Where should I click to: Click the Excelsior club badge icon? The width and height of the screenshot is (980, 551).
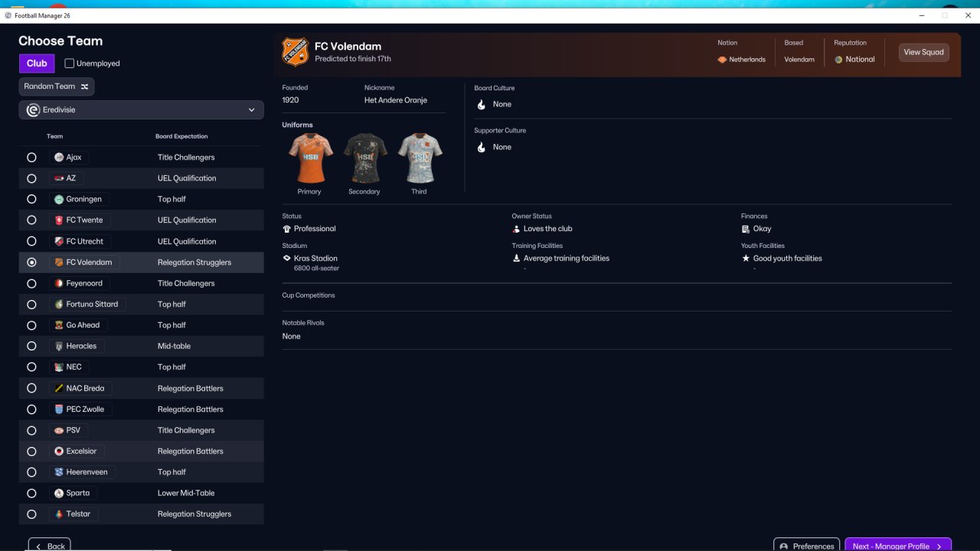[x=59, y=451]
